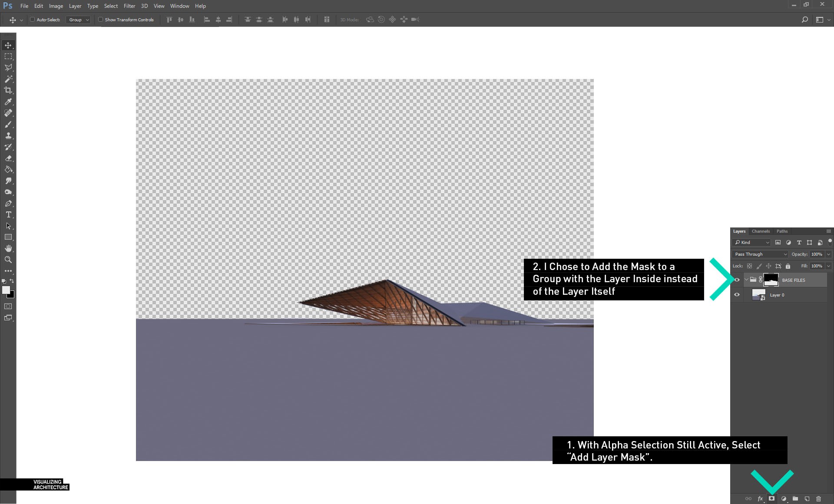Select the Hand tool
This screenshot has width=834, height=504.
pyautogui.click(x=8, y=248)
